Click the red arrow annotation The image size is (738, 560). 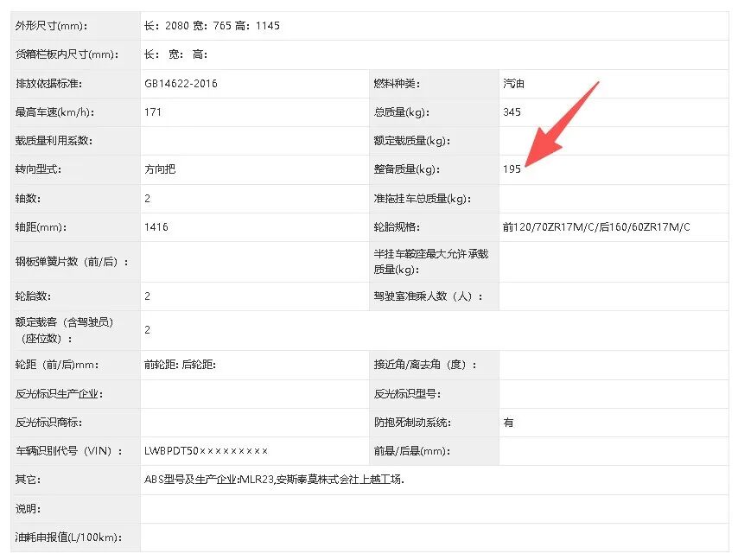(x=562, y=123)
